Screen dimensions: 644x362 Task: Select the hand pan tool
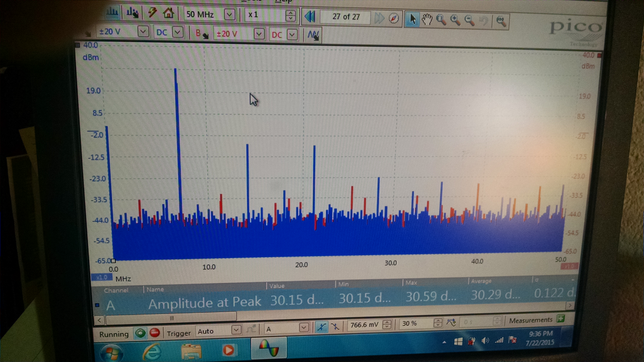[x=427, y=19]
